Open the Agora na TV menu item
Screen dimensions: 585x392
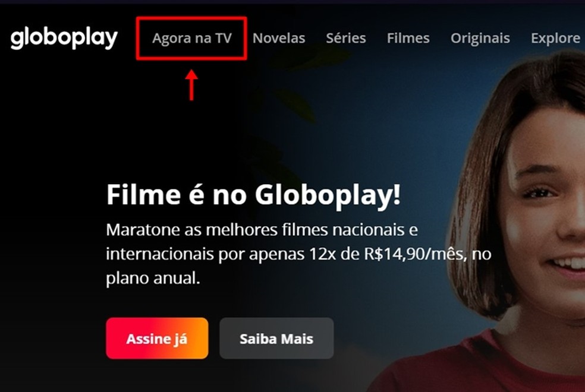(192, 38)
